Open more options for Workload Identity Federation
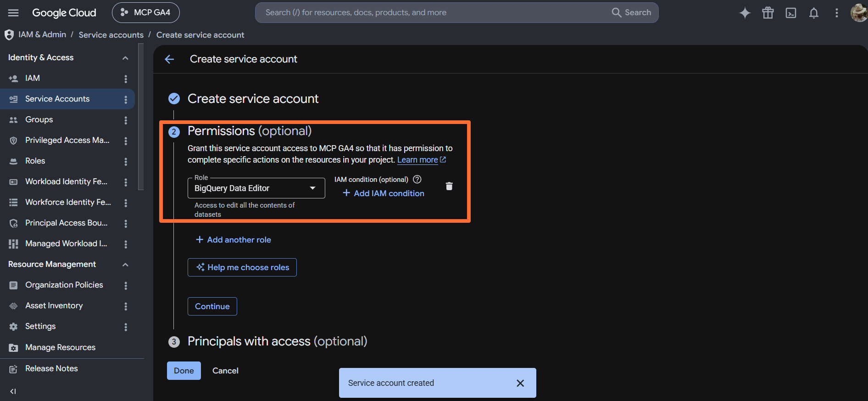This screenshot has height=401, width=868. click(x=126, y=182)
